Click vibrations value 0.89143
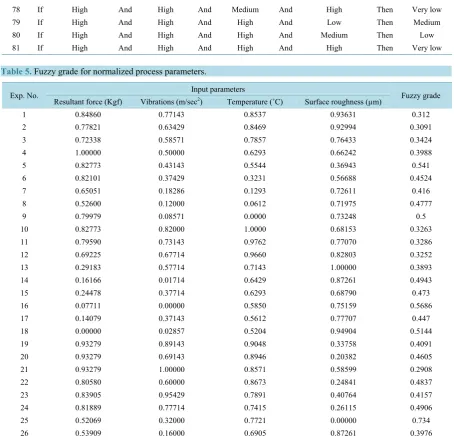The height and width of the screenshot is (443, 454). (171, 344)
